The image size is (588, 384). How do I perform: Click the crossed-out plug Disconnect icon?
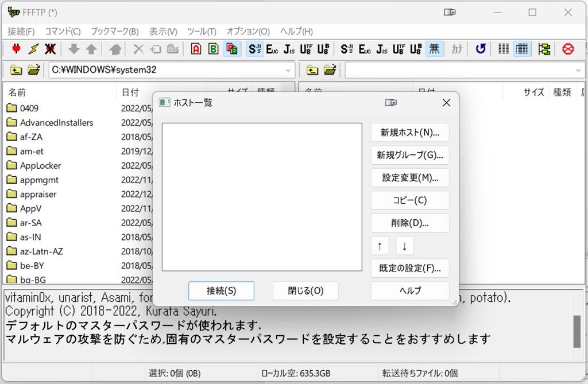(x=51, y=49)
